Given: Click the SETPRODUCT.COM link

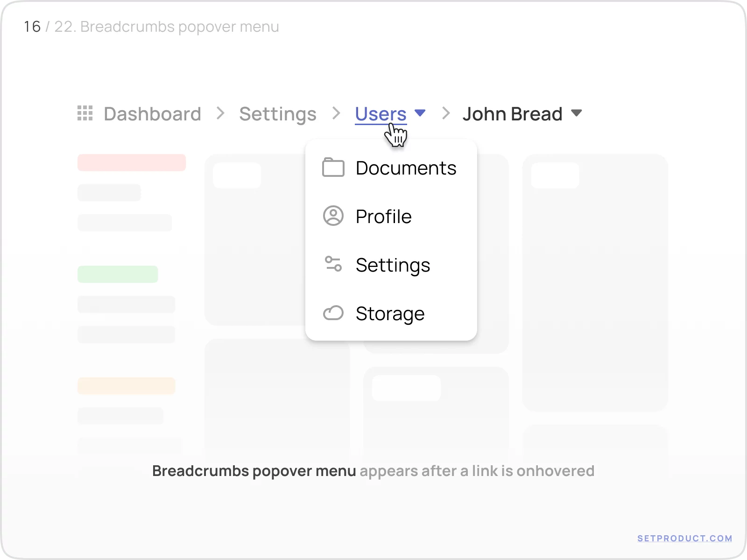Looking at the screenshot, I should click(684, 538).
